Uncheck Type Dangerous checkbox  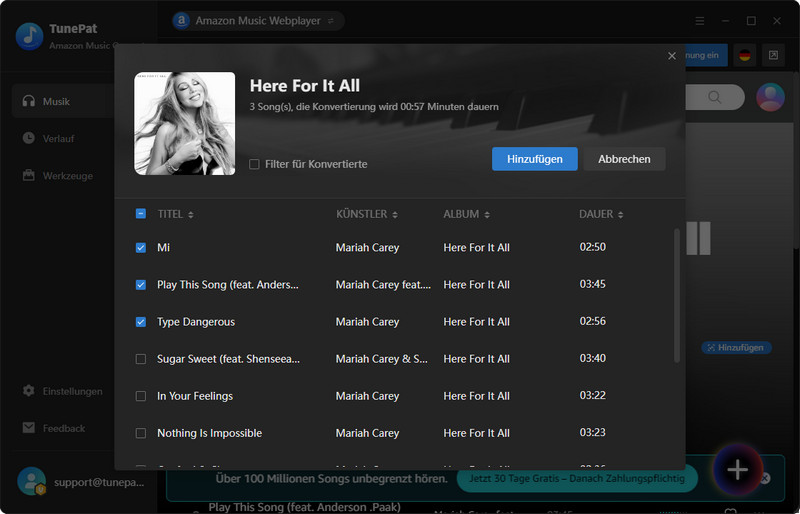[141, 322]
